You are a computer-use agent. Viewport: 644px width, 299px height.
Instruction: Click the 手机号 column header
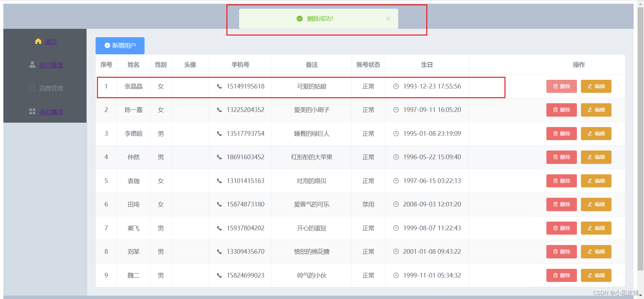click(x=240, y=65)
